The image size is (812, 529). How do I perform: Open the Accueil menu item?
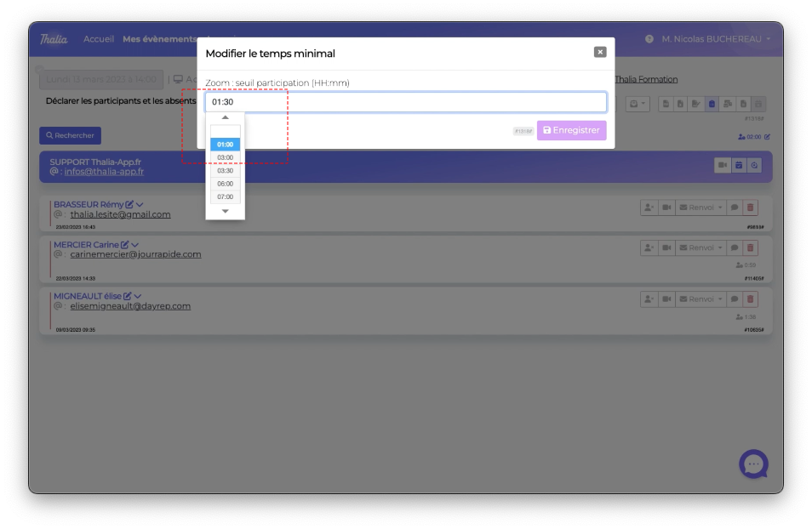99,39
